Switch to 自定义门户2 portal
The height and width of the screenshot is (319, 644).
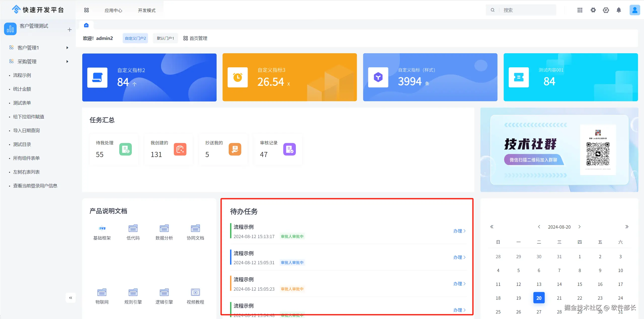click(x=135, y=38)
